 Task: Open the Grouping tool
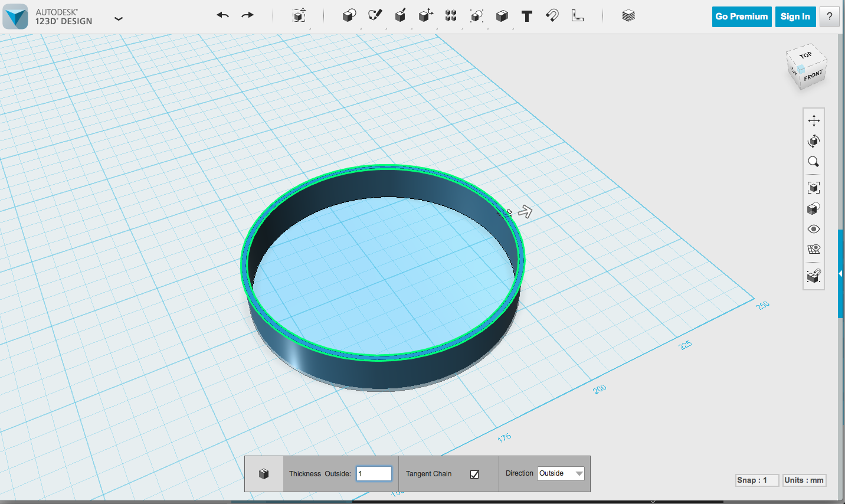(476, 16)
